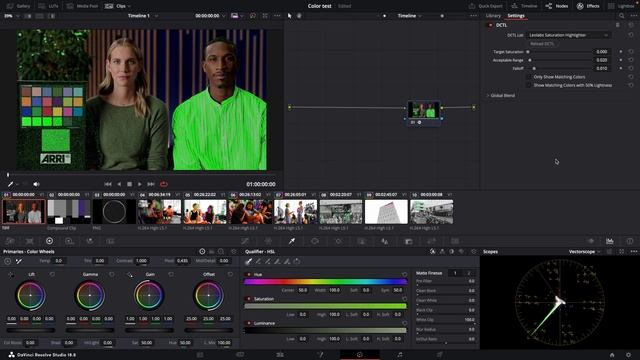Select the Qualifier eyedropper palette icon

[292, 241]
